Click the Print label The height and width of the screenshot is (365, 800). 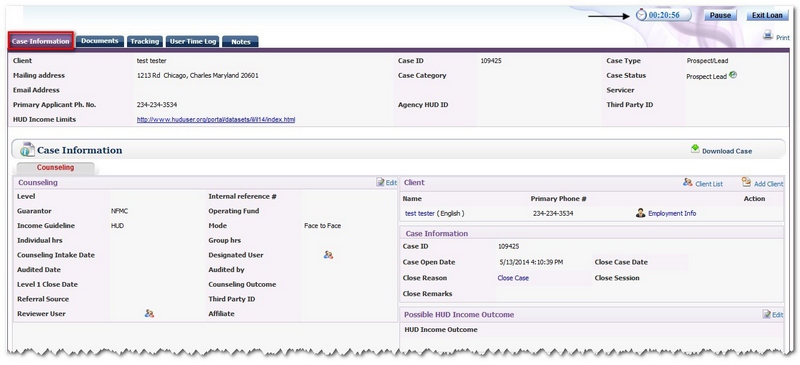click(783, 38)
